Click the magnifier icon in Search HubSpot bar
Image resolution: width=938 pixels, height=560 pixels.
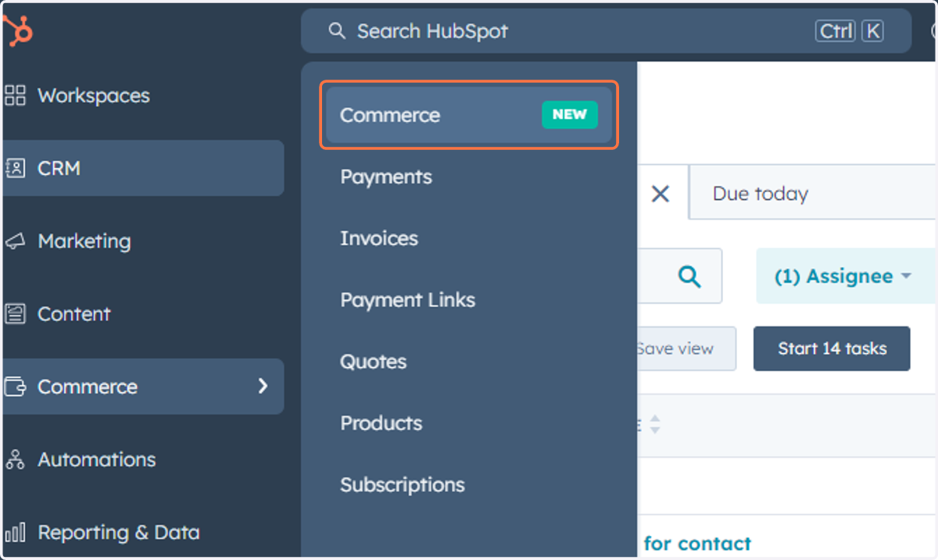pyautogui.click(x=337, y=31)
